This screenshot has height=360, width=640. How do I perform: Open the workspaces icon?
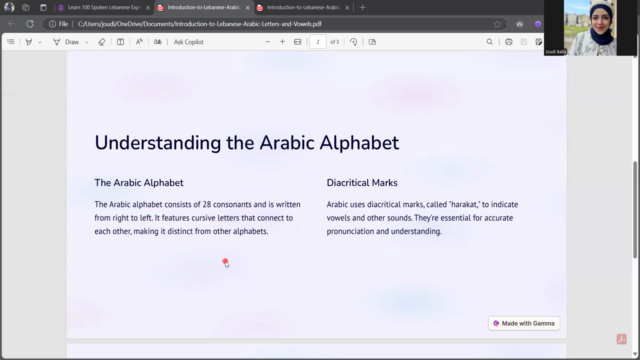(x=26, y=7)
